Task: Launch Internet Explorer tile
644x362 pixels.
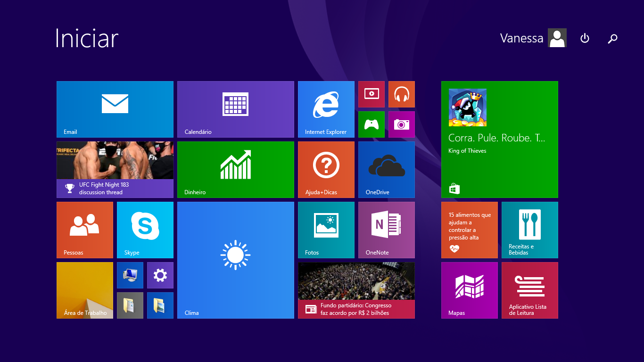Action: (x=326, y=109)
